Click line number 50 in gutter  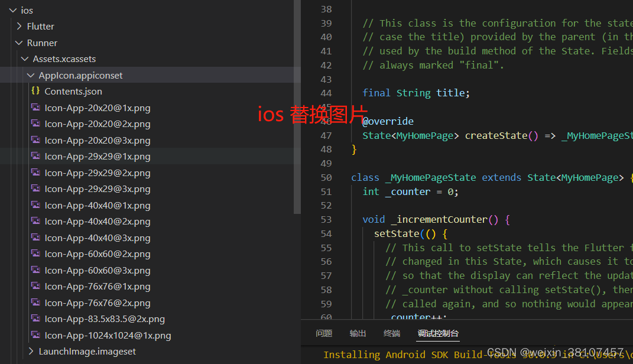click(x=326, y=177)
